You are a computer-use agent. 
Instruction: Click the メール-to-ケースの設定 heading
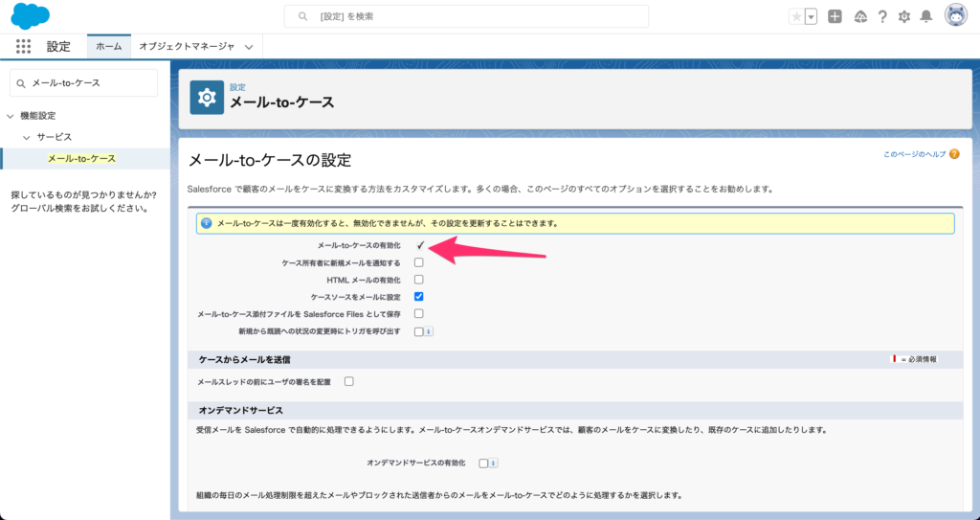[x=270, y=160]
